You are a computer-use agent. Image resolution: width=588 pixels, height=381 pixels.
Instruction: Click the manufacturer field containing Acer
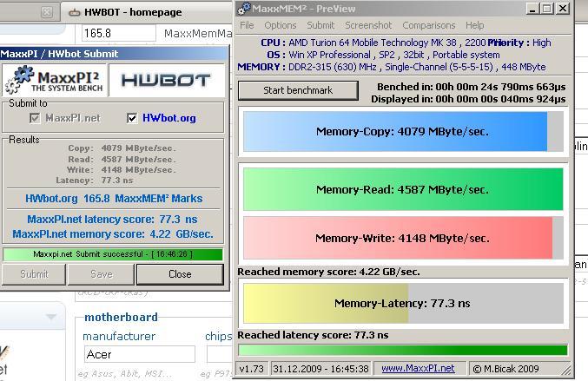140,354
